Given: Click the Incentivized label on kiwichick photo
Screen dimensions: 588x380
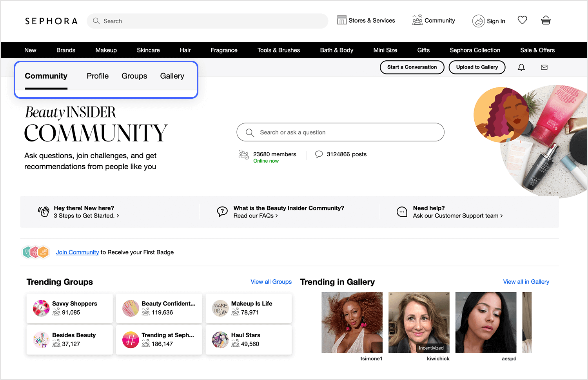Looking at the screenshot, I should coord(431,348).
